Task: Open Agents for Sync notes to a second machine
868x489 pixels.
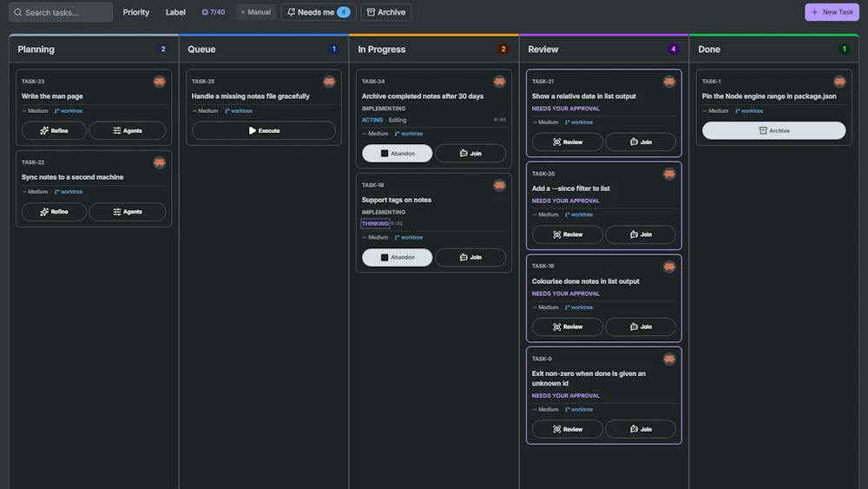Action: tap(128, 212)
